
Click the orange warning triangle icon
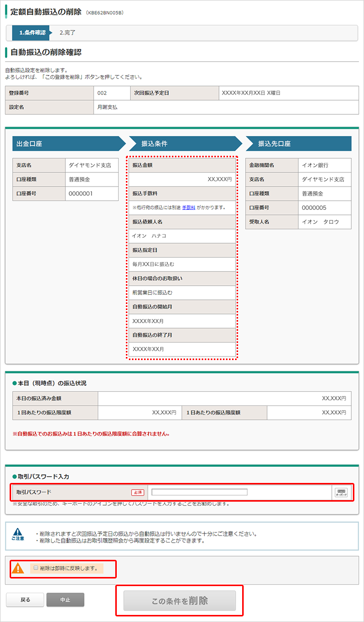click(18, 568)
